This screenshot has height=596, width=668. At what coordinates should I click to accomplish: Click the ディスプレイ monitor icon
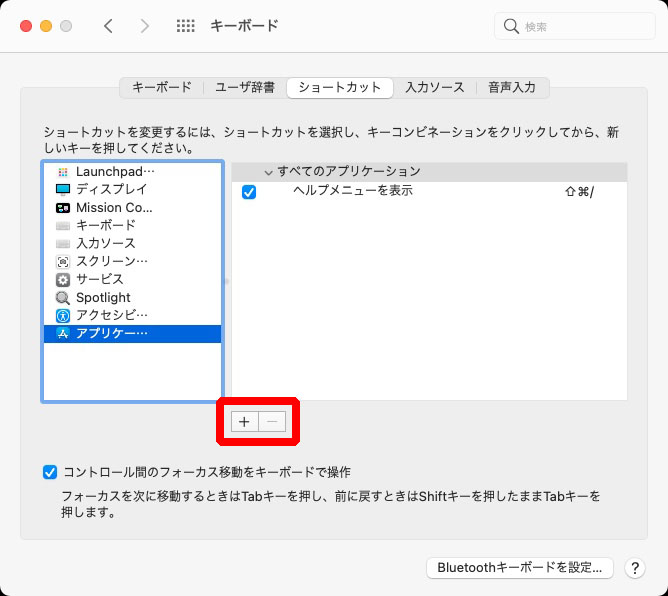(63, 190)
